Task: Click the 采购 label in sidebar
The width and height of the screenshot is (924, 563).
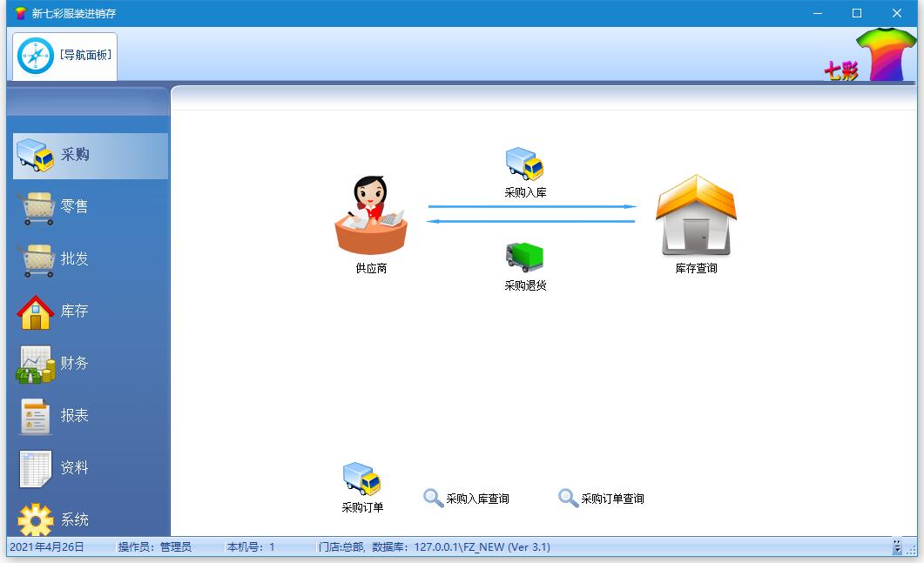Action: [x=75, y=155]
